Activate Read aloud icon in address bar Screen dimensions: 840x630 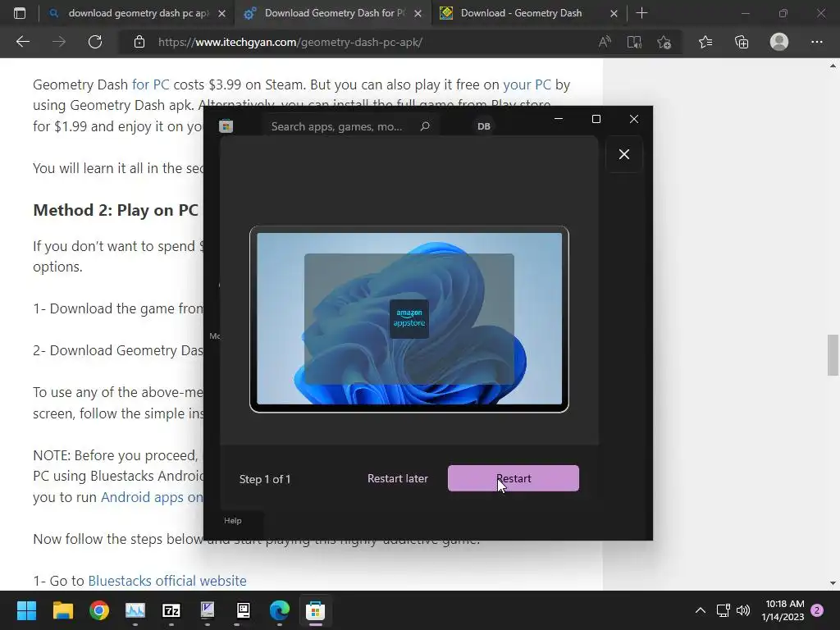click(605, 42)
